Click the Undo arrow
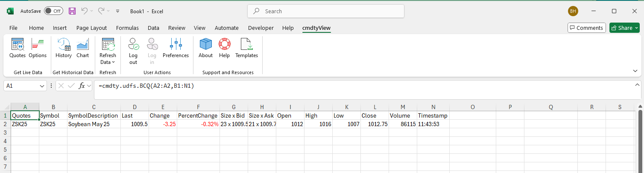The height and width of the screenshot is (173, 644). coord(84,11)
